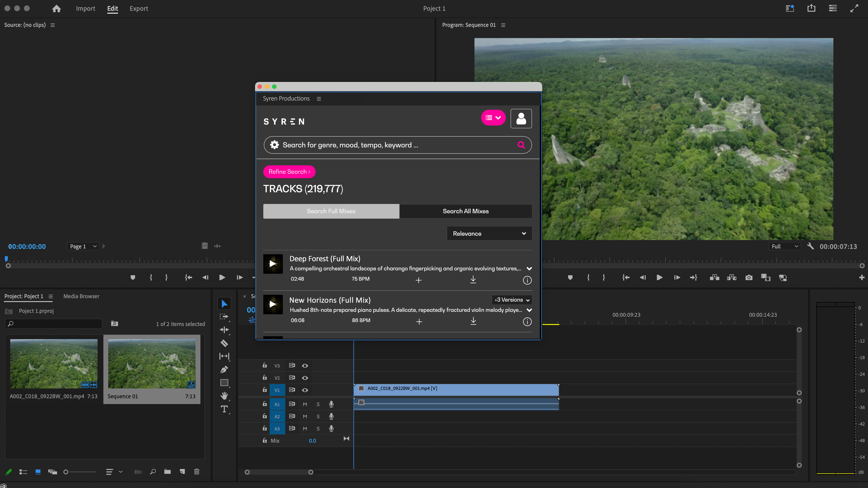This screenshot has height=488, width=868.
Task: Select the Pen tool
Action: point(224,370)
